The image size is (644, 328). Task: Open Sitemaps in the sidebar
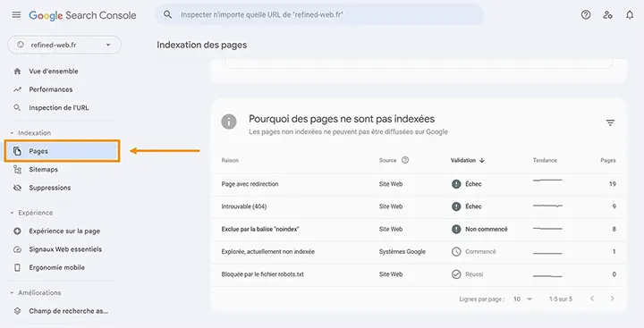tap(43, 170)
